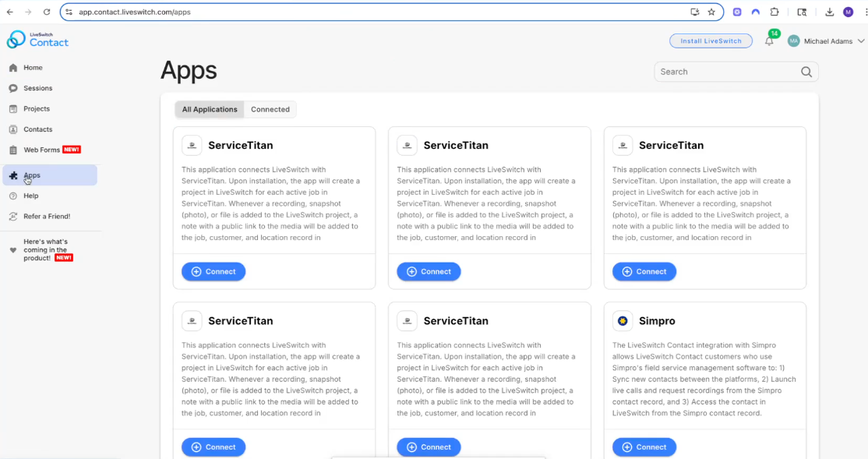Click the Simpro app logo

click(x=623, y=320)
